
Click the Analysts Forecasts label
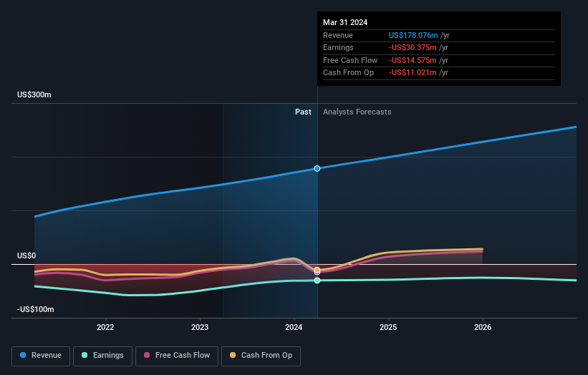[x=357, y=112]
